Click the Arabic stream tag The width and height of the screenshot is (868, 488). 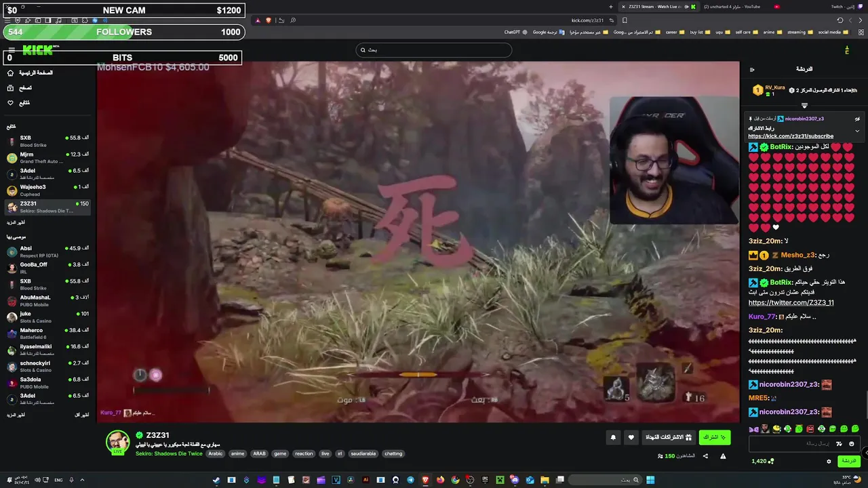(216, 453)
